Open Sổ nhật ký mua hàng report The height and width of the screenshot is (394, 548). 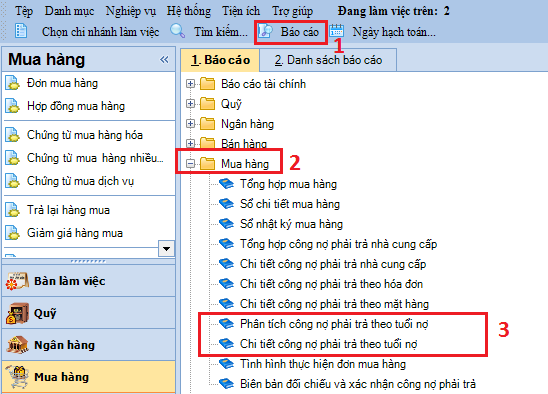click(x=291, y=224)
